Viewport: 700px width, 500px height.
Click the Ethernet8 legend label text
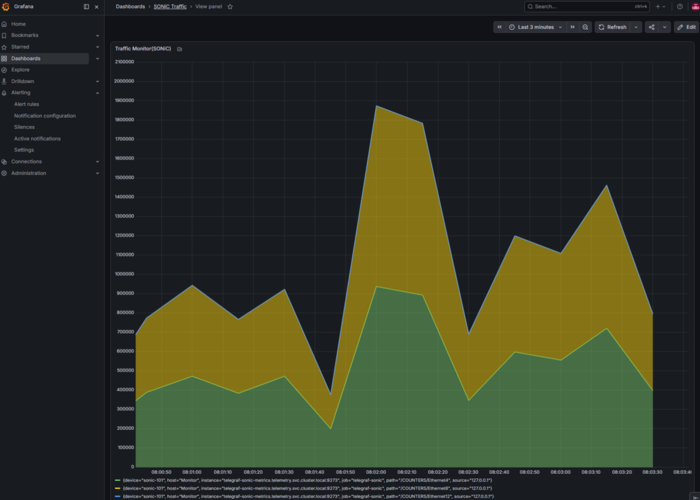tap(308, 488)
